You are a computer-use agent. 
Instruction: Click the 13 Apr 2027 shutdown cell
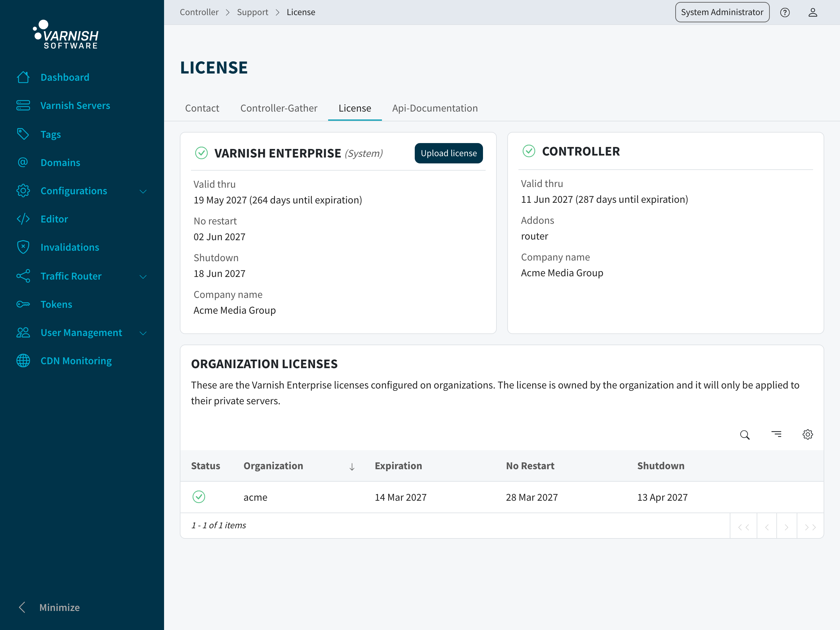[x=662, y=497]
